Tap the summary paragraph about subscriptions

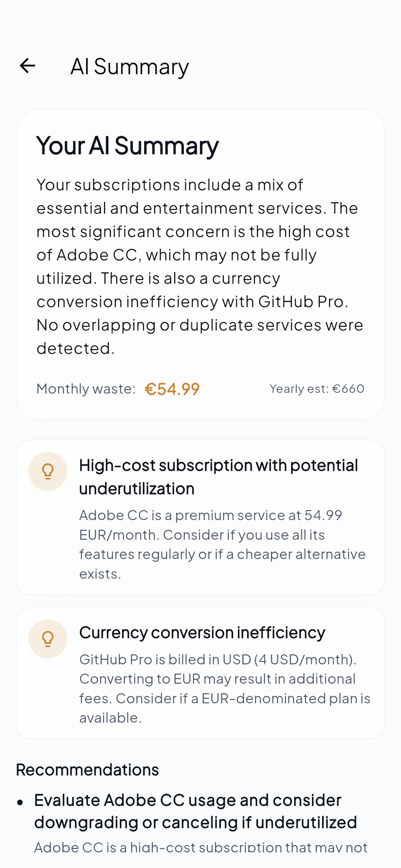click(x=200, y=267)
